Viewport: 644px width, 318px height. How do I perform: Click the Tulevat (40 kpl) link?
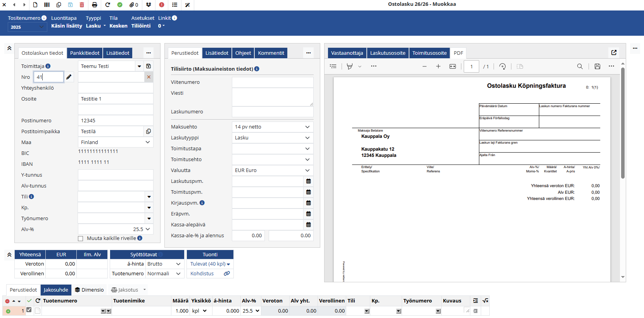point(210,264)
